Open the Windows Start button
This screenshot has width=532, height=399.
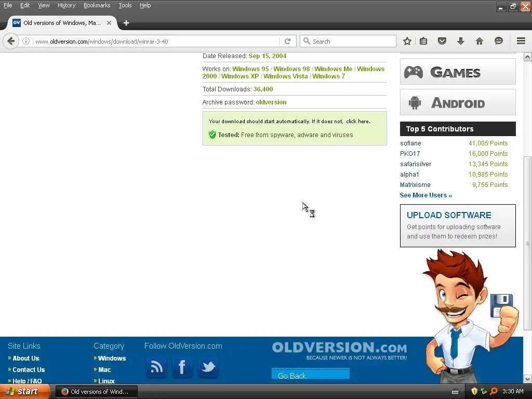click(x=25, y=391)
